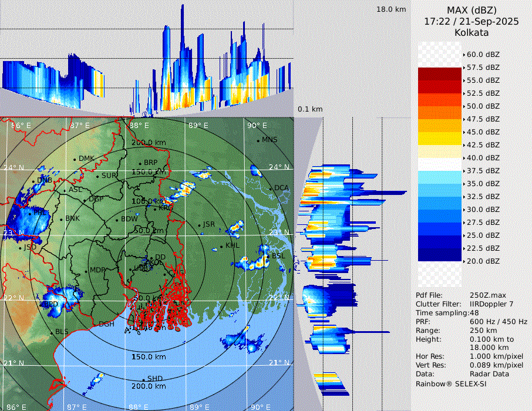Select the DMK station point
Screen dimensions: 532x411
tap(75, 159)
